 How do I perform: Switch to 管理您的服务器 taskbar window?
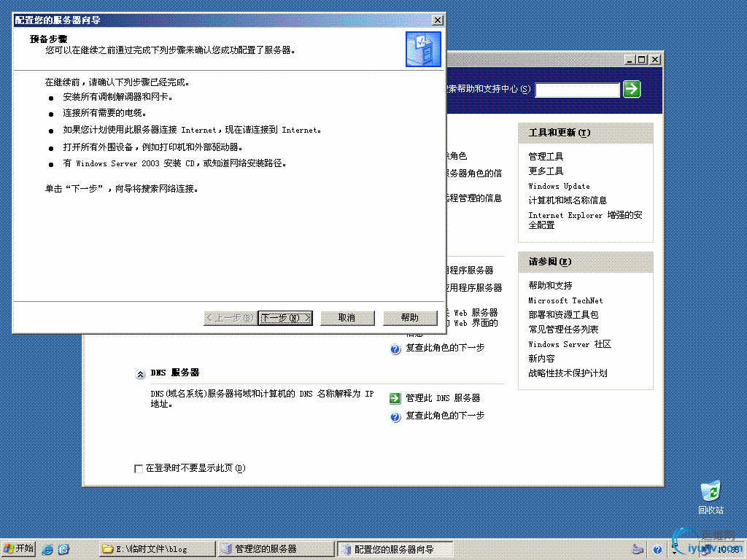point(276,549)
